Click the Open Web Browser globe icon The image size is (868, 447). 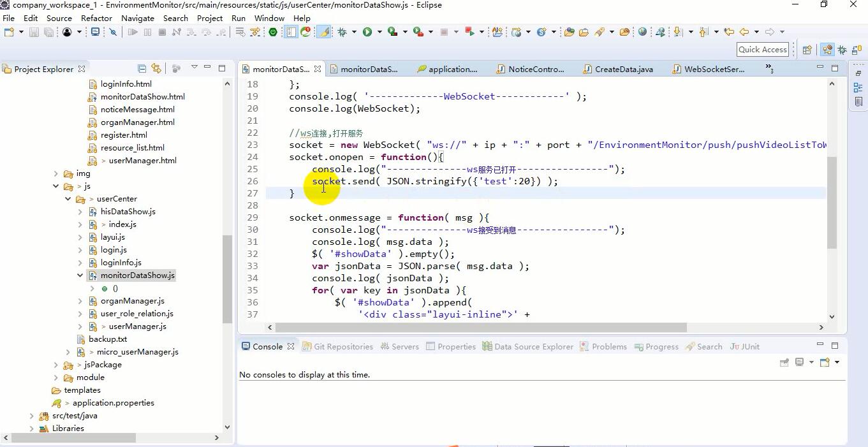click(x=642, y=32)
